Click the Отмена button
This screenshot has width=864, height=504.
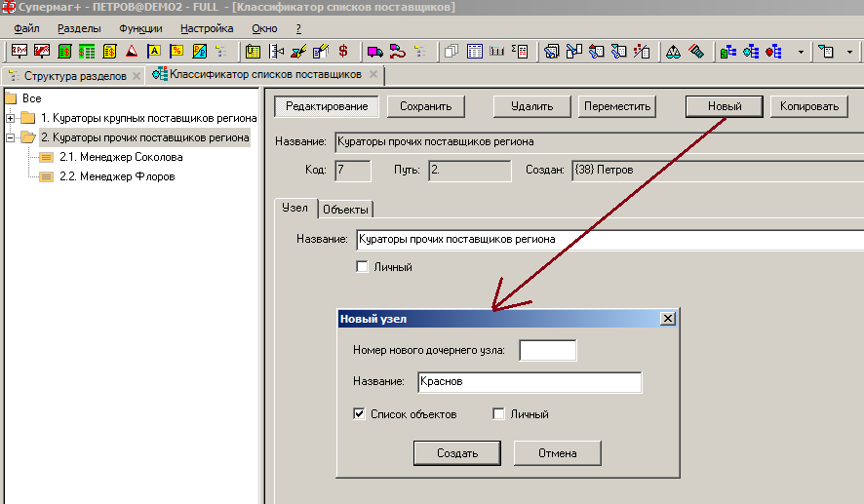[x=557, y=452]
